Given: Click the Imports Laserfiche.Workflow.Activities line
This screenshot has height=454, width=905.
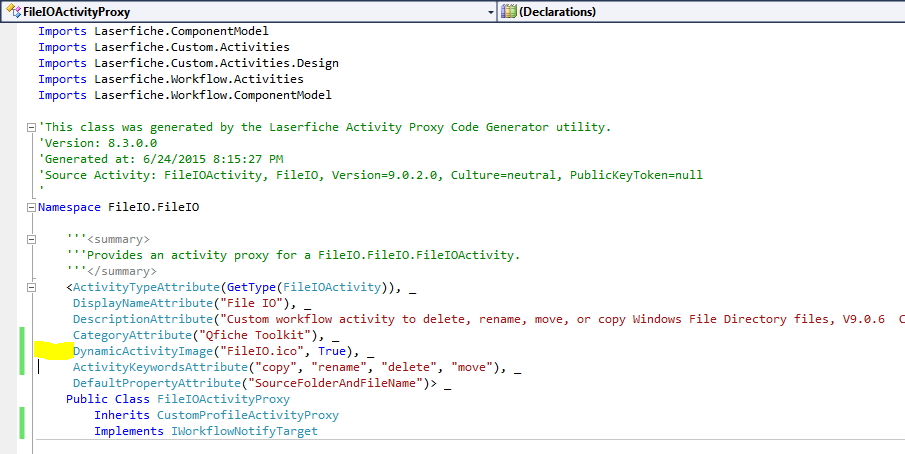Looking at the screenshot, I should pos(171,79).
